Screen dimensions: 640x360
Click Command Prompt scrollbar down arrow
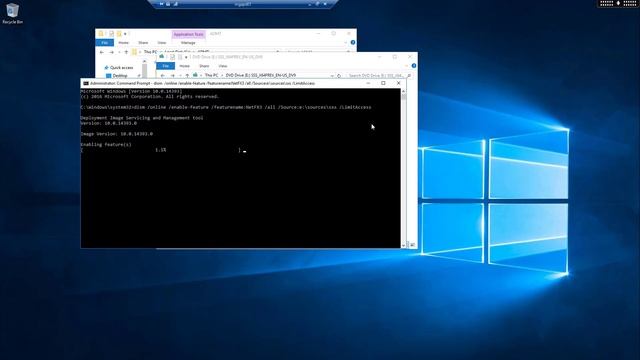[404, 245]
